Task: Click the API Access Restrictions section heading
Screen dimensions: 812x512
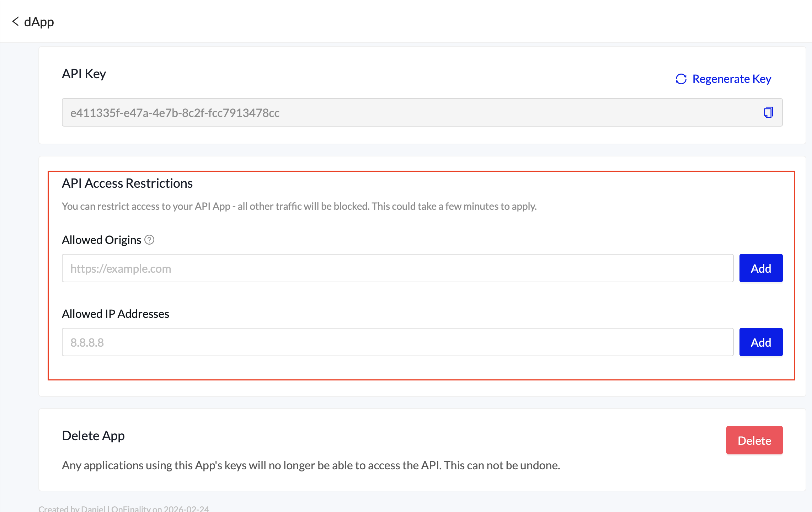Action: (x=127, y=183)
